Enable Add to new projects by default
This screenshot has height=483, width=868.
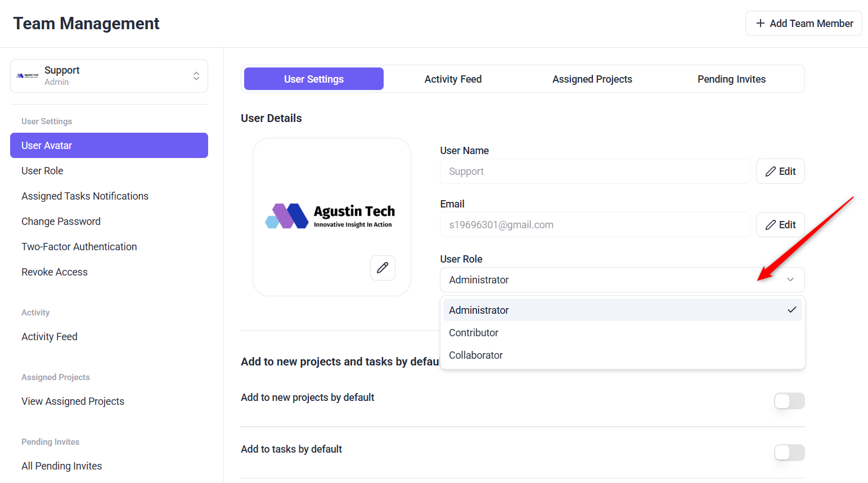point(789,401)
